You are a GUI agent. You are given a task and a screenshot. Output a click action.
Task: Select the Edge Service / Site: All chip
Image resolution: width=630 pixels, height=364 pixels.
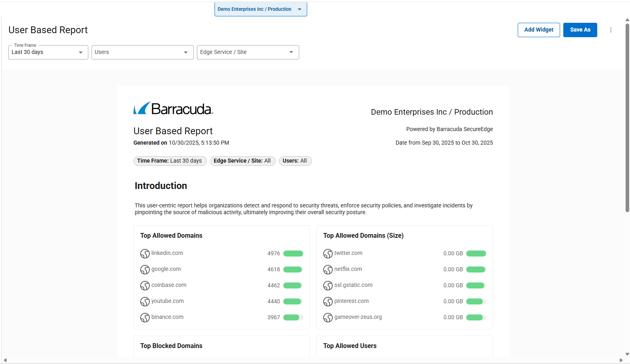click(242, 161)
